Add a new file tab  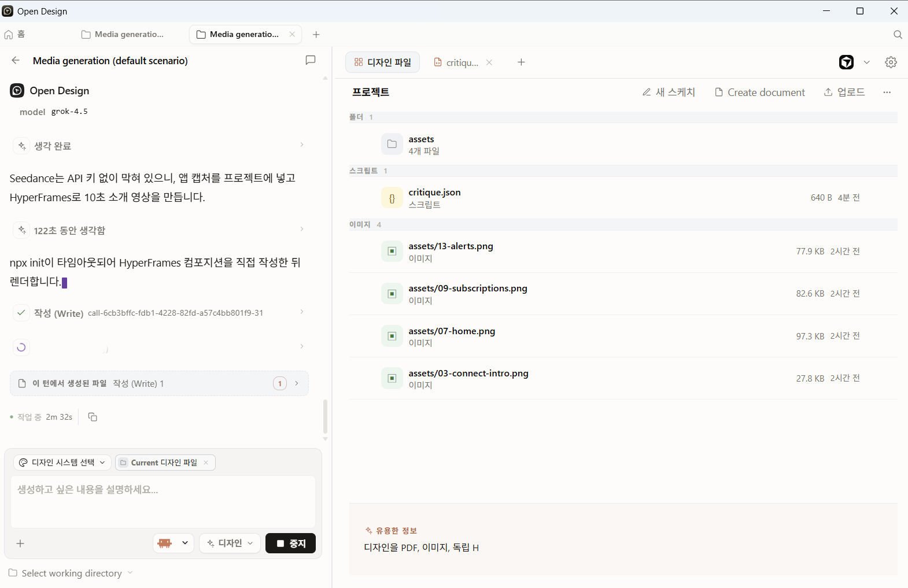pyautogui.click(x=521, y=62)
